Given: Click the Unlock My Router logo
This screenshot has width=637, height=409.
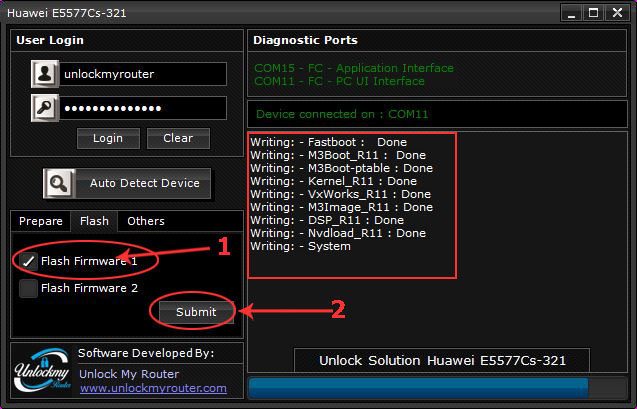Looking at the screenshot, I should (x=43, y=371).
